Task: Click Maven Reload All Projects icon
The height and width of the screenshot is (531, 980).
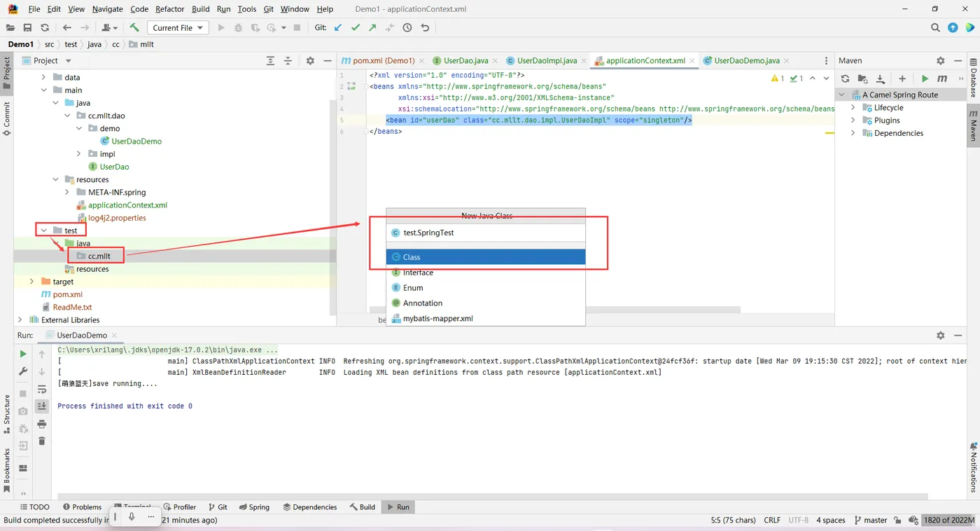Action: 845,78
